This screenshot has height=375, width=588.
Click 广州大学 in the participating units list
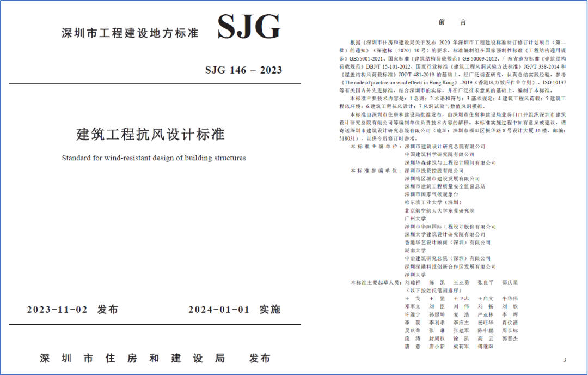[415, 219]
